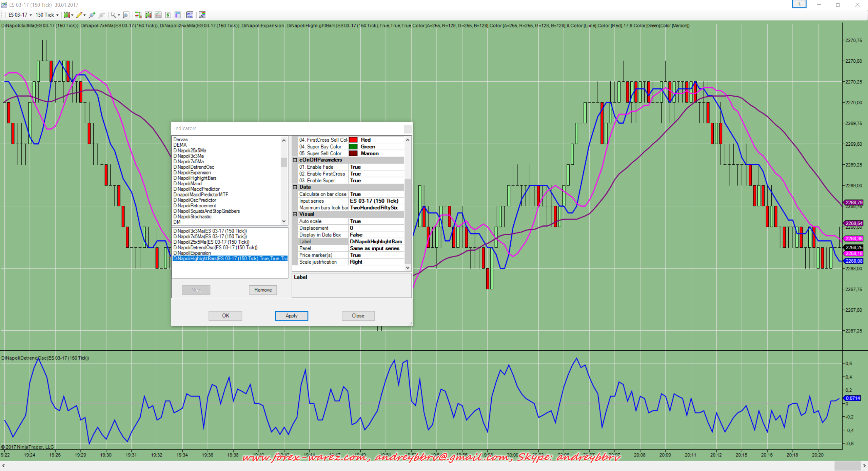Select applied DiNapoliExpansion indicator entry
The image size is (868, 471).
192,253
